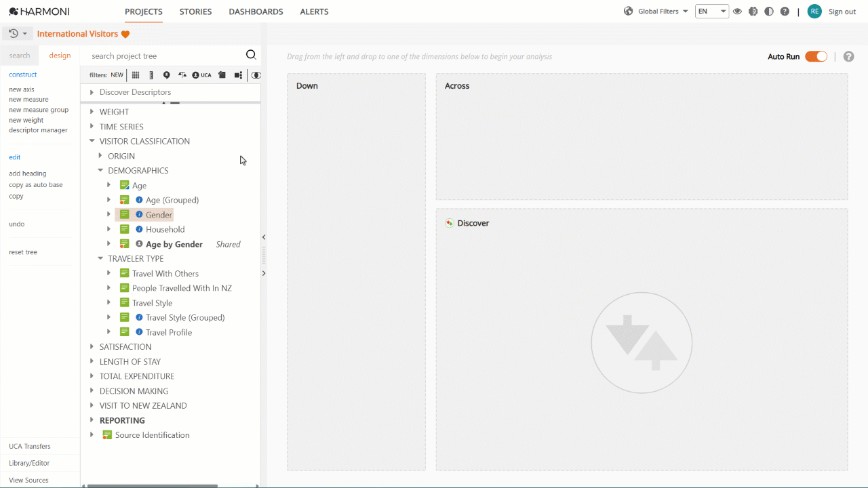This screenshot has height=488, width=868.
Task: Toggle the Auto Run switch
Action: point(816,56)
